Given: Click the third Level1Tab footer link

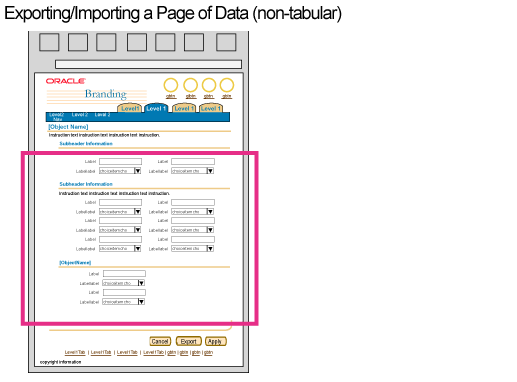Looking at the screenshot, I should (x=127, y=352).
